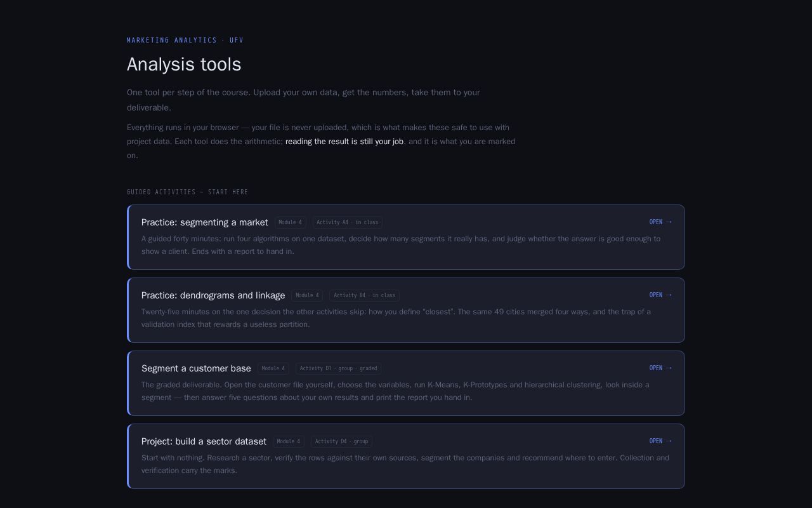Click Module 4 tag on segmenting a market card
812x508 pixels.
(291, 222)
